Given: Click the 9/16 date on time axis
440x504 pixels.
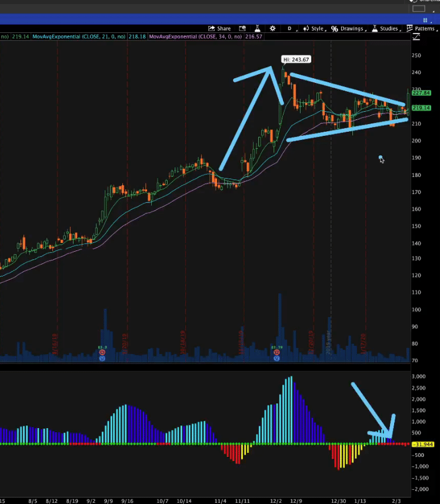Looking at the screenshot, I should [127, 501].
